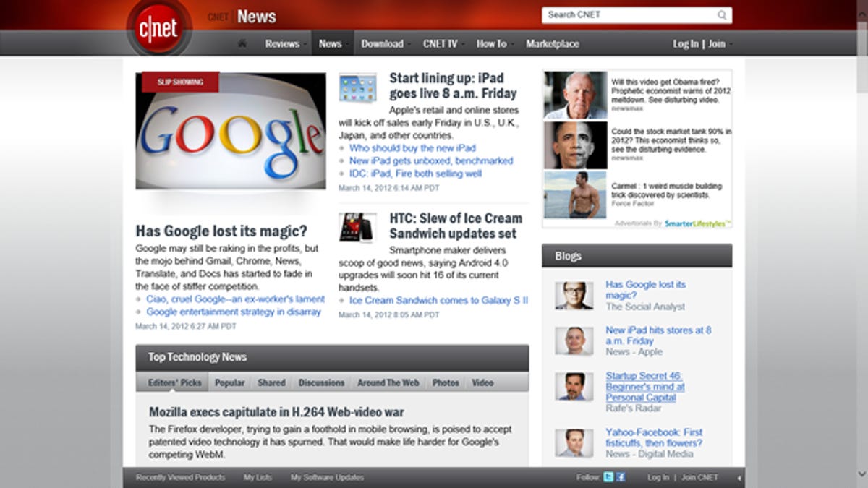Open the Photos tab in Top Technology News
This screenshot has width=868, height=488.
[446, 382]
